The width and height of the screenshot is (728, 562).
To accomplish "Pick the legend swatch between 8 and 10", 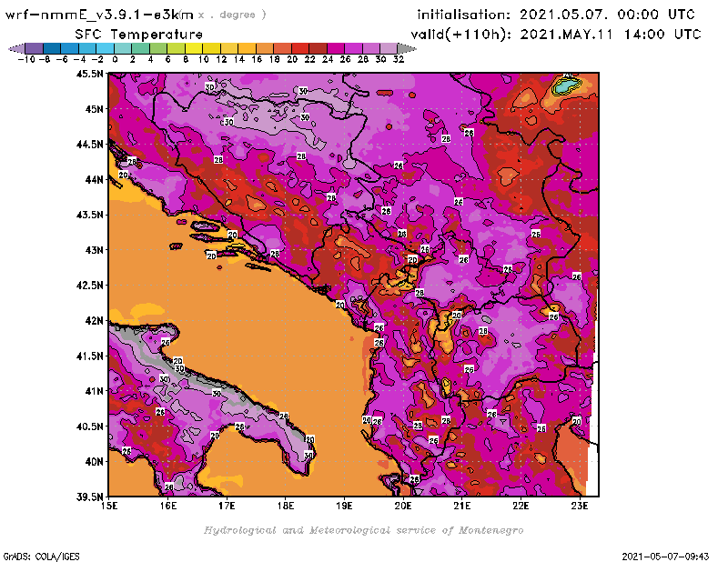I will click(194, 48).
